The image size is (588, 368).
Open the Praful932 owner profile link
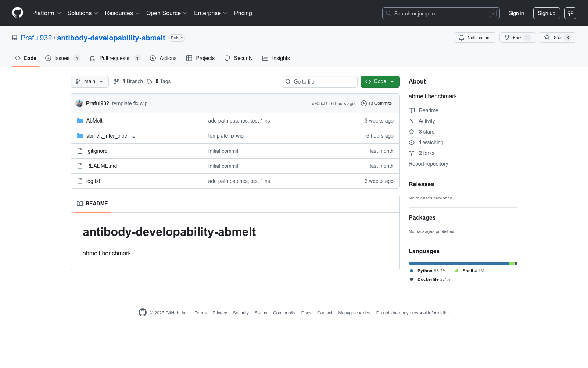pos(36,38)
